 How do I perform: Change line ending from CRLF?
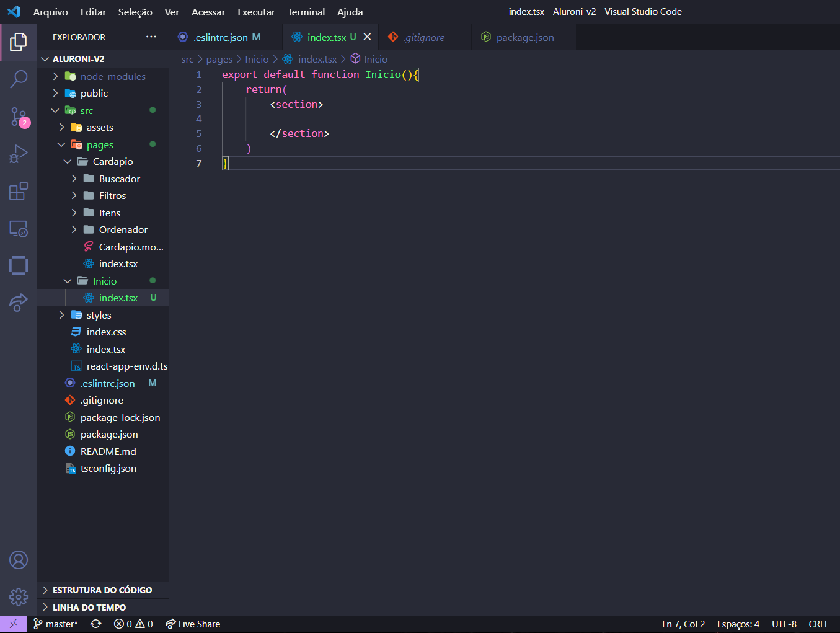[819, 624]
